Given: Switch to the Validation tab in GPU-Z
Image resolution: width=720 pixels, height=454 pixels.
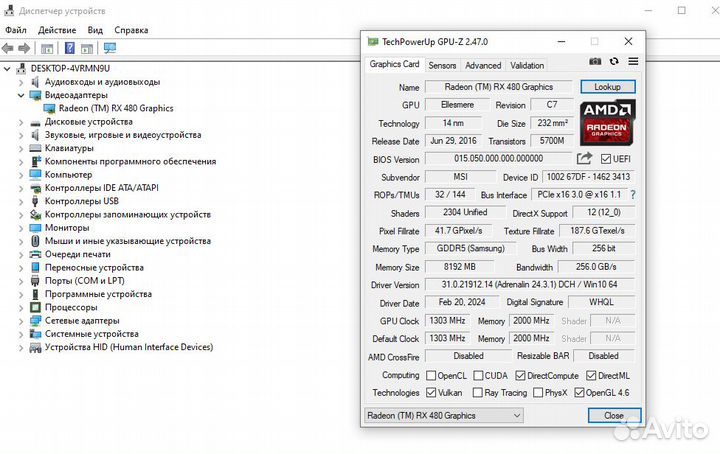Looking at the screenshot, I should click(x=527, y=65).
